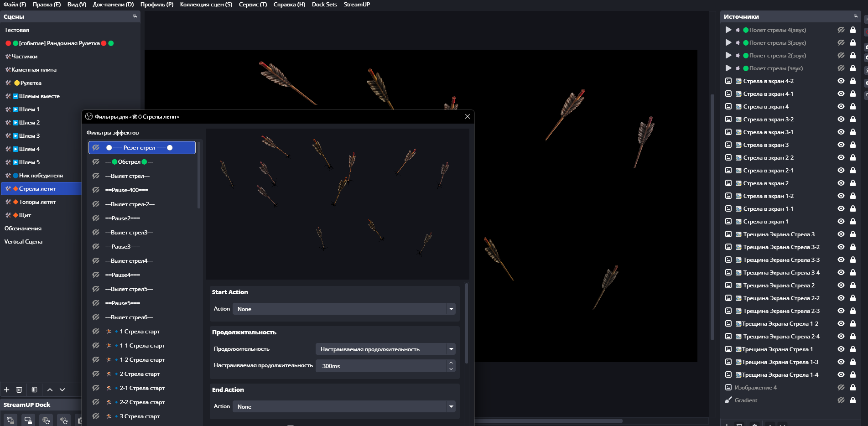Expand the Продолжительность type dropdown
This screenshot has height=426, width=868.
pyautogui.click(x=385, y=349)
